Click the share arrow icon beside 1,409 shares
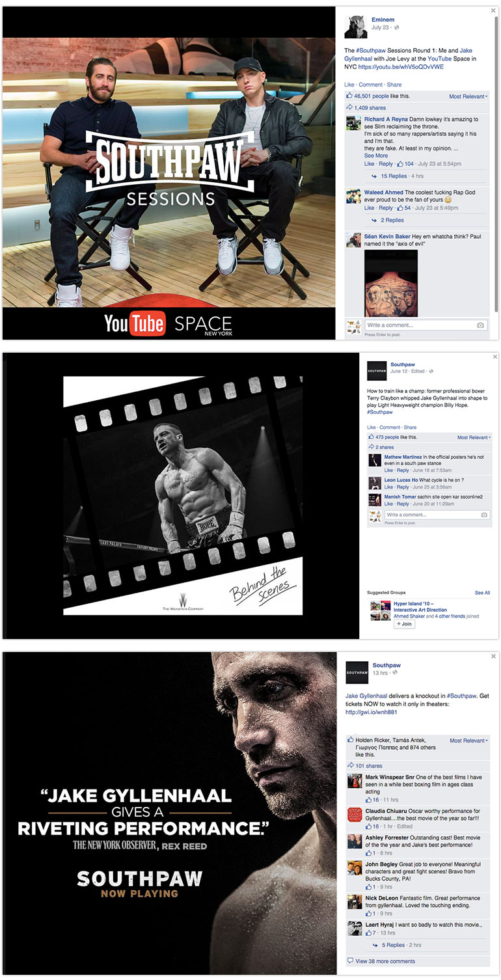 pyautogui.click(x=349, y=108)
